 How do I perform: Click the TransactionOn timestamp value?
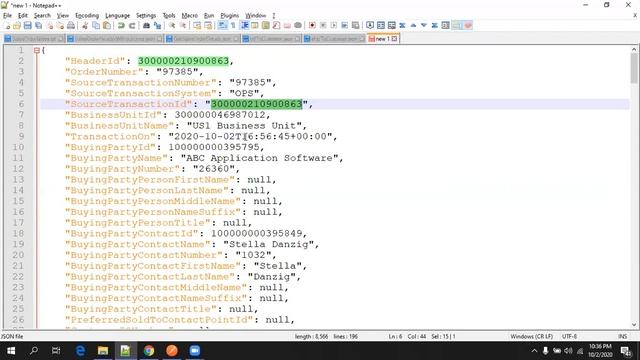tap(251, 136)
